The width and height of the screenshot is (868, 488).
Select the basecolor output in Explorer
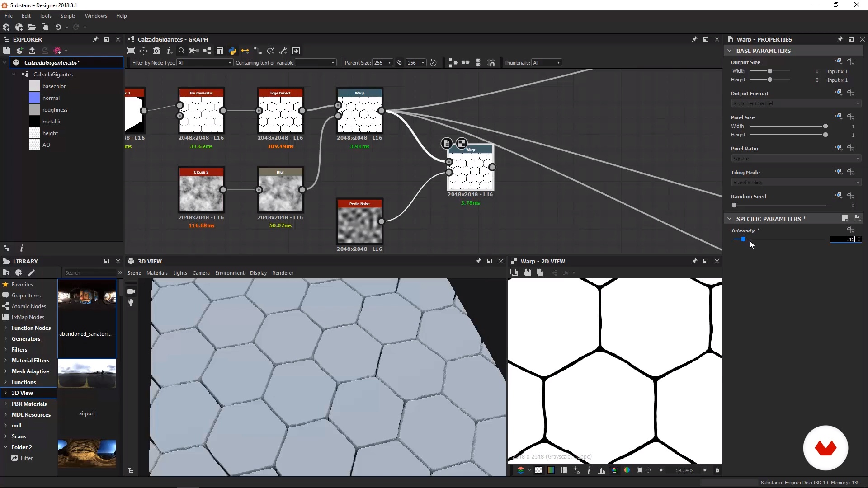coord(54,86)
